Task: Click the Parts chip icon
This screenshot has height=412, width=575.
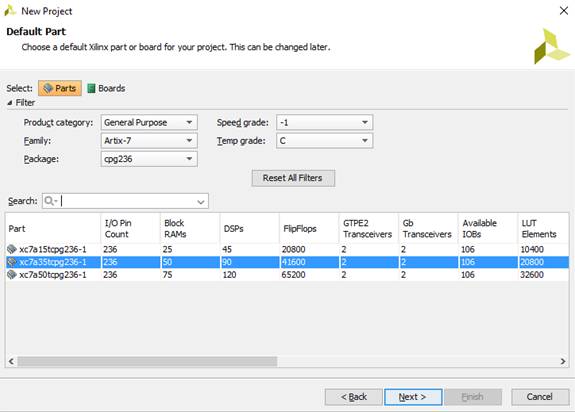Action: (48, 88)
